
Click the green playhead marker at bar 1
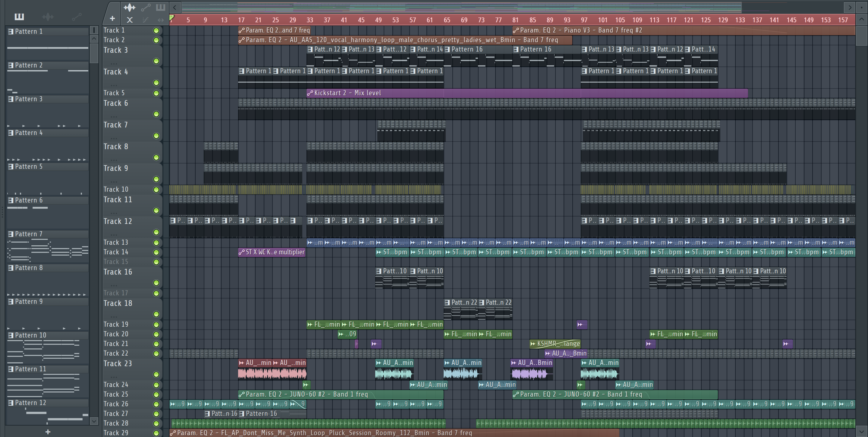click(171, 17)
